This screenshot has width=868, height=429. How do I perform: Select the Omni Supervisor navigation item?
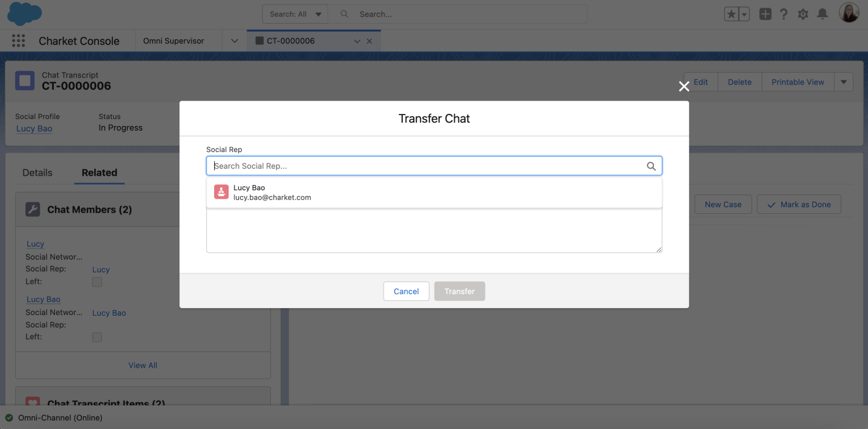[174, 41]
